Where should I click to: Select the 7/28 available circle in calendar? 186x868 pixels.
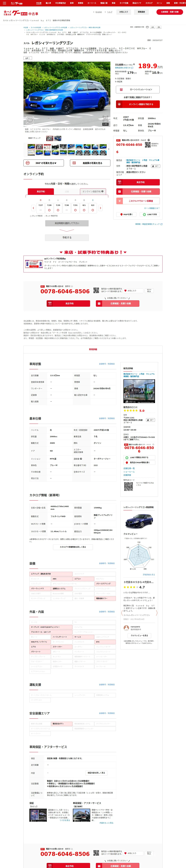coord(49,210)
